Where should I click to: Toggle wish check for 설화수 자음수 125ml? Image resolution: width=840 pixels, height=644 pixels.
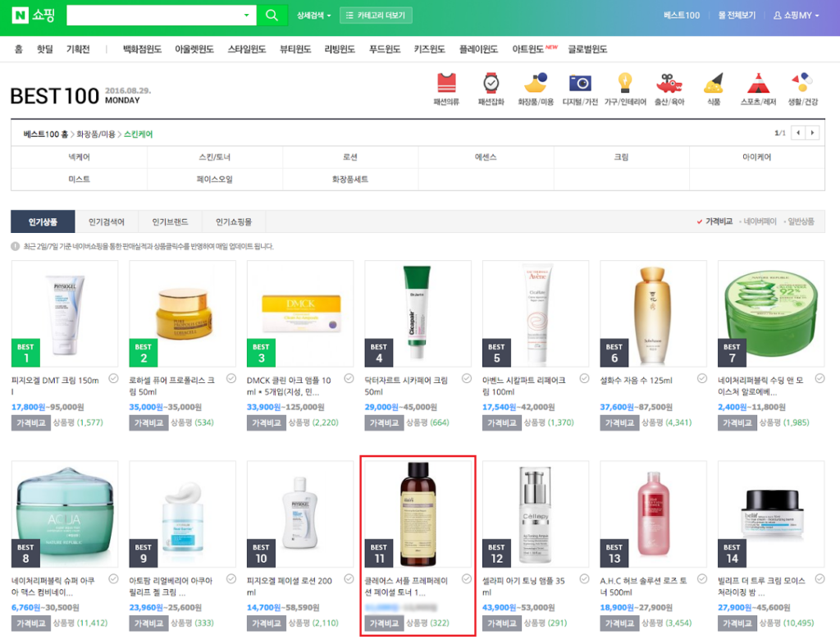pos(702,379)
